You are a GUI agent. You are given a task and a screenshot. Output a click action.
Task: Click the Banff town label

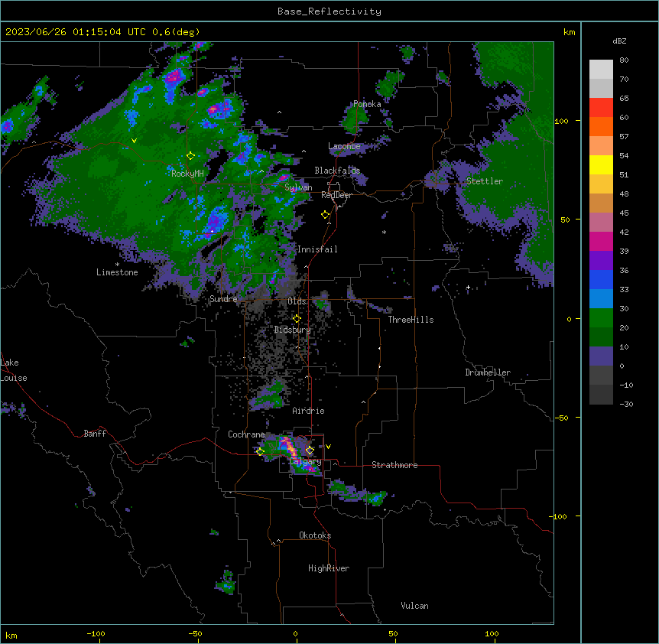pyautogui.click(x=95, y=434)
